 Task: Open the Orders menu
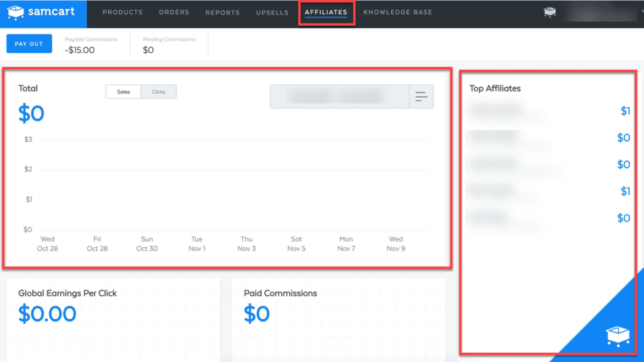174,13
